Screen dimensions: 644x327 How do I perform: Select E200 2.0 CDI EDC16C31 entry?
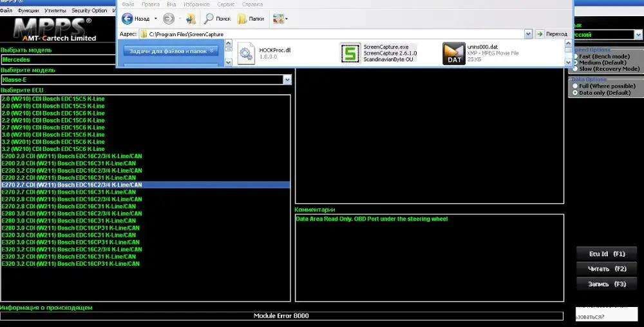[x=69, y=163]
